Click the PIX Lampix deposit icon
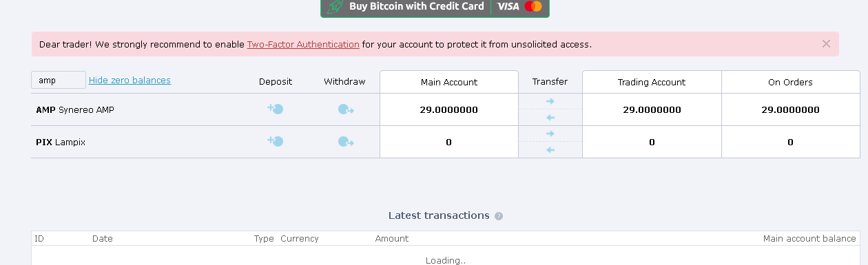The image size is (868, 265). click(x=276, y=142)
